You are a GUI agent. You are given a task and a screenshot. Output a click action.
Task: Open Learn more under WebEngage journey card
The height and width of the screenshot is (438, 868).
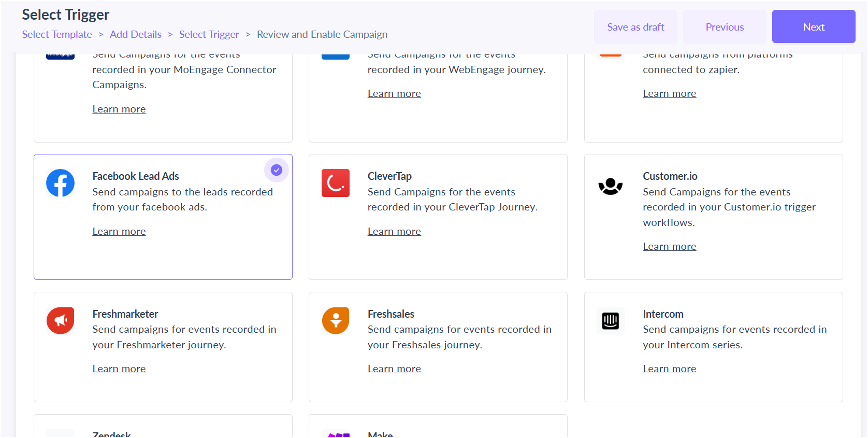coord(394,93)
